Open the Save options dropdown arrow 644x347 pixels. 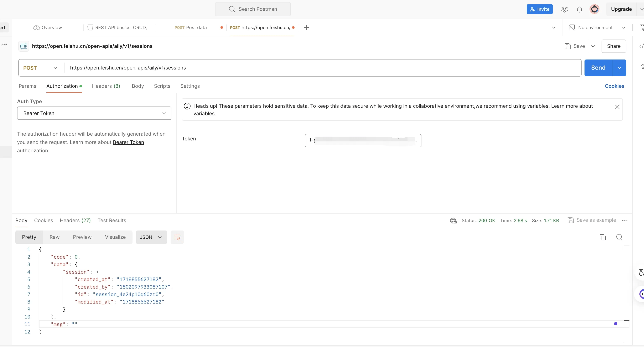pyautogui.click(x=593, y=46)
